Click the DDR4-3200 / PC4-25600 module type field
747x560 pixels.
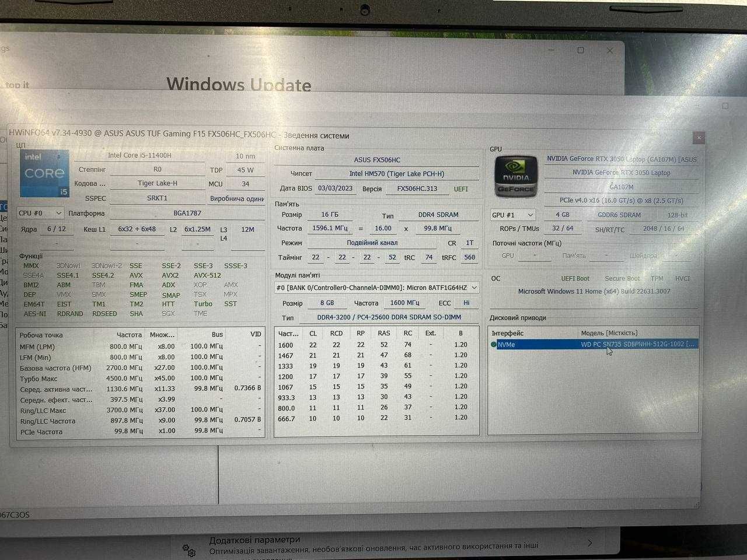point(389,317)
